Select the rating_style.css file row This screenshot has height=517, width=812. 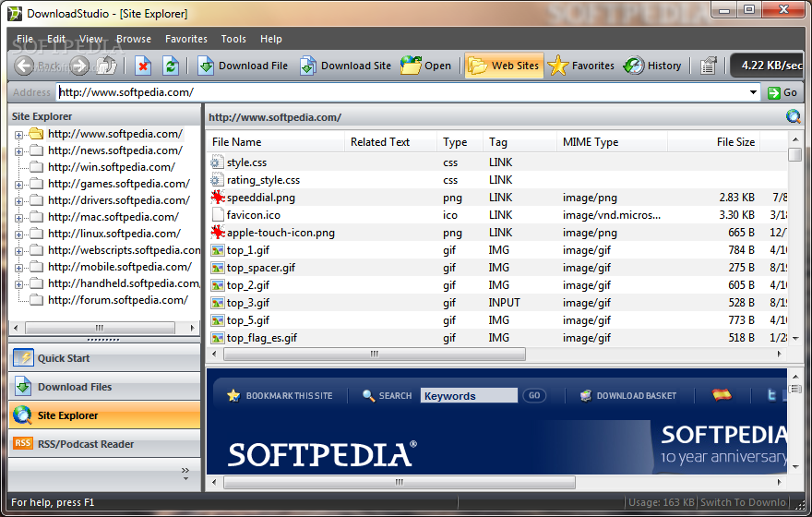pos(497,180)
